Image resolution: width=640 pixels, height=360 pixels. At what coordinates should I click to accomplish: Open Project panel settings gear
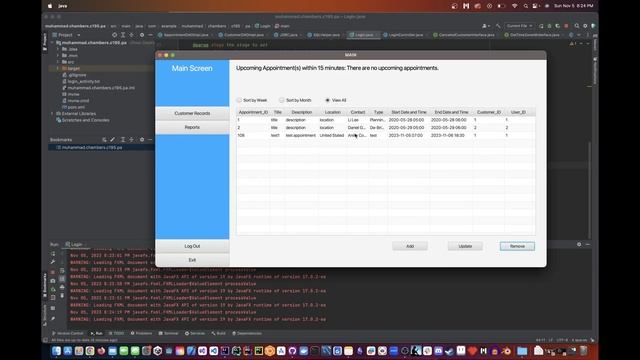point(142,35)
